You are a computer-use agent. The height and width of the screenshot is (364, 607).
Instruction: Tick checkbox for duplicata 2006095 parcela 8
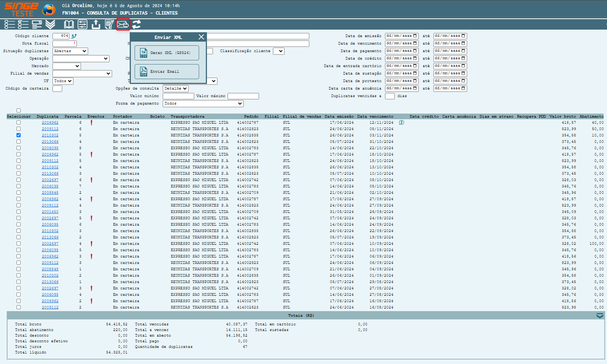(19, 148)
